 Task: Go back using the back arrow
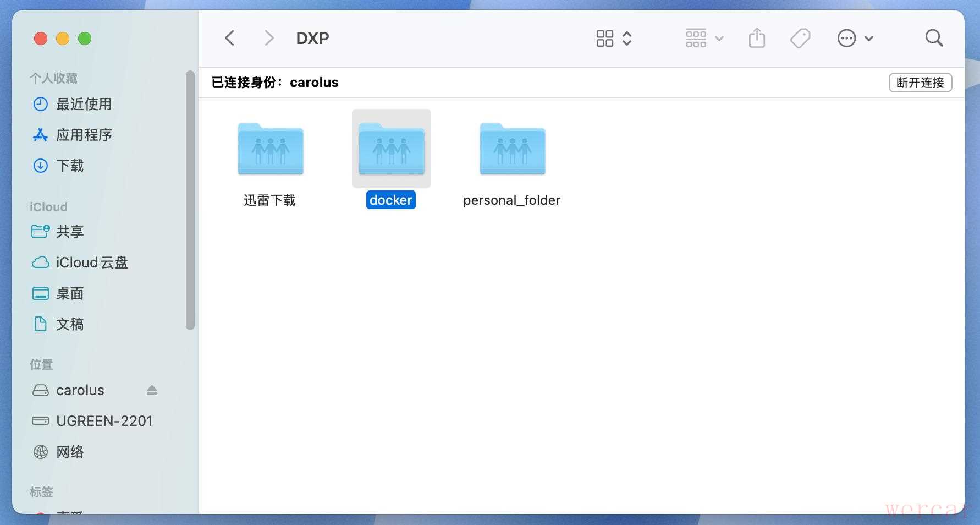click(x=230, y=39)
